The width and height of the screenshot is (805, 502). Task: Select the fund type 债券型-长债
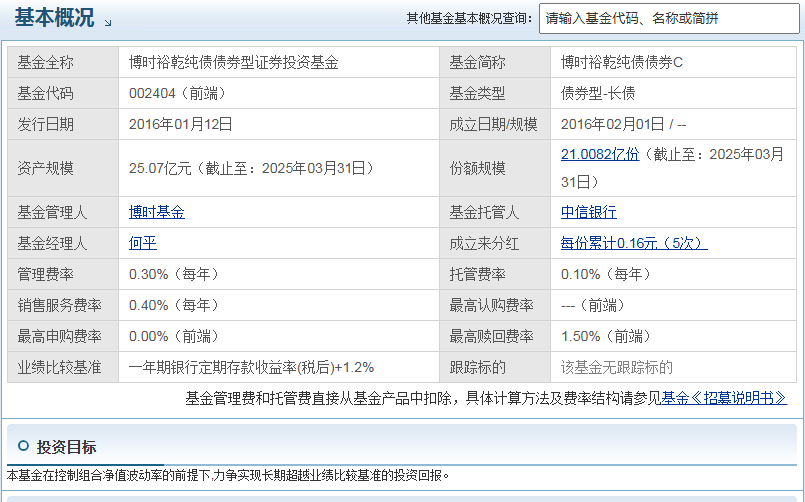(598, 93)
